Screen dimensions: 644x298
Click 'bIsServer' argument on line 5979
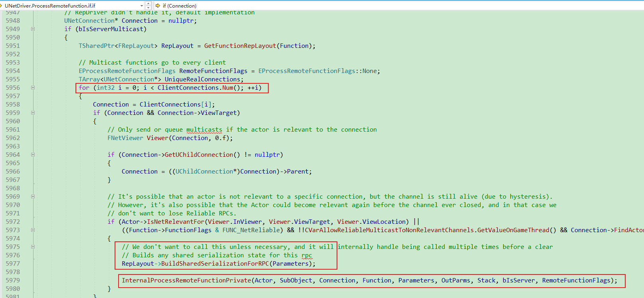tap(519, 280)
